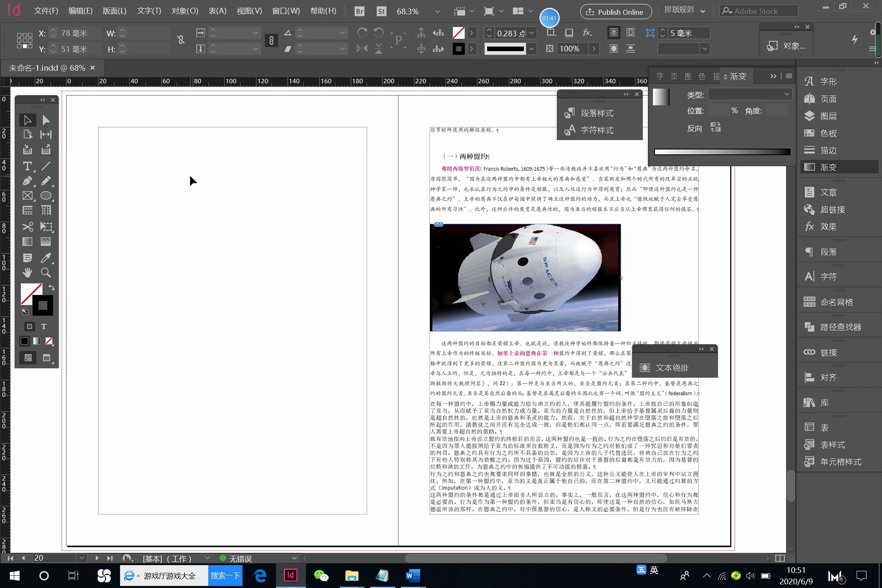The height and width of the screenshot is (588, 882).
Task: Select the Type tool in toolbox
Action: tap(27, 166)
